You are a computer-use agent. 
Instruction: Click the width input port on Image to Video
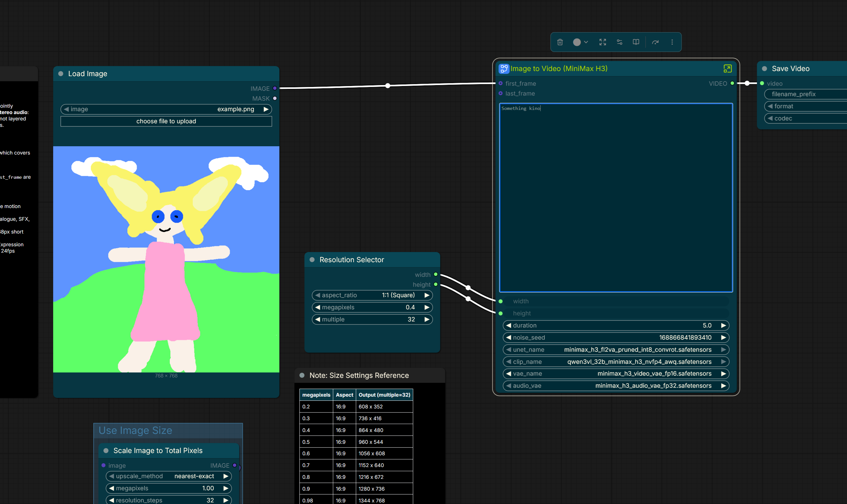(500, 301)
